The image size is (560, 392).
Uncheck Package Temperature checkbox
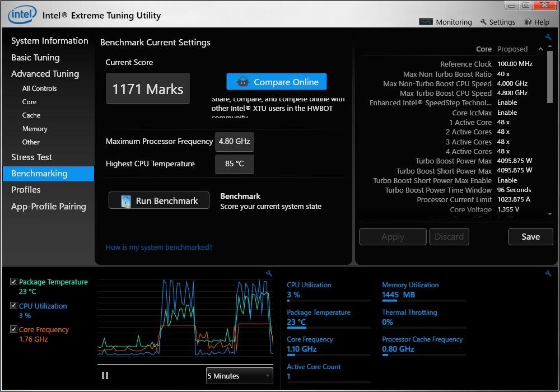point(13,282)
